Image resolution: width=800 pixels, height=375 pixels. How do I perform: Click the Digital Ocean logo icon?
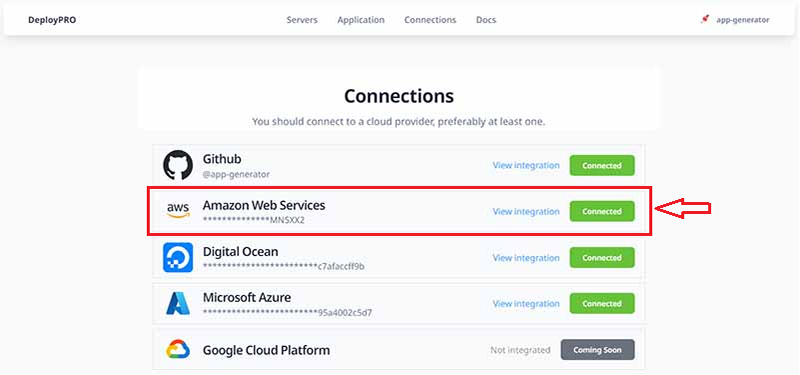(x=178, y=257)
